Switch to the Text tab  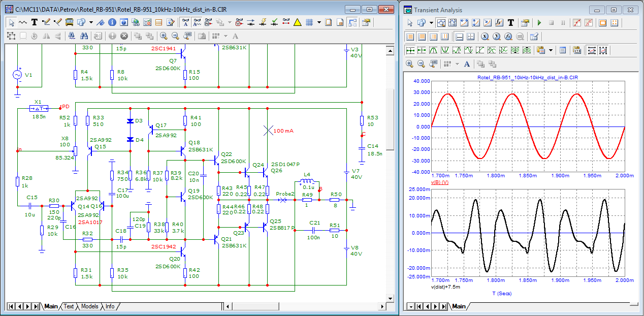click(69, 306)
